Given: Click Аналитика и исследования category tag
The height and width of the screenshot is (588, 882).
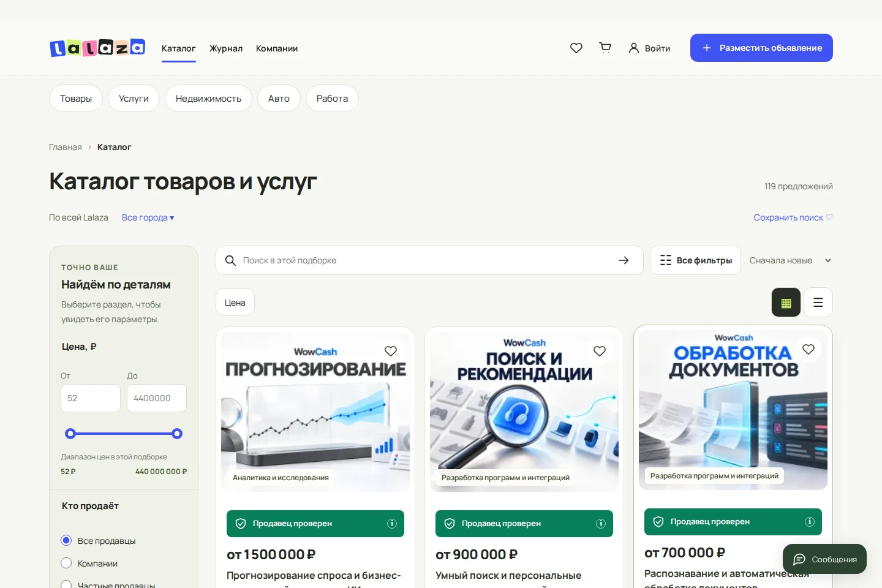Looking at the screenshot, I should pos(281,478).
